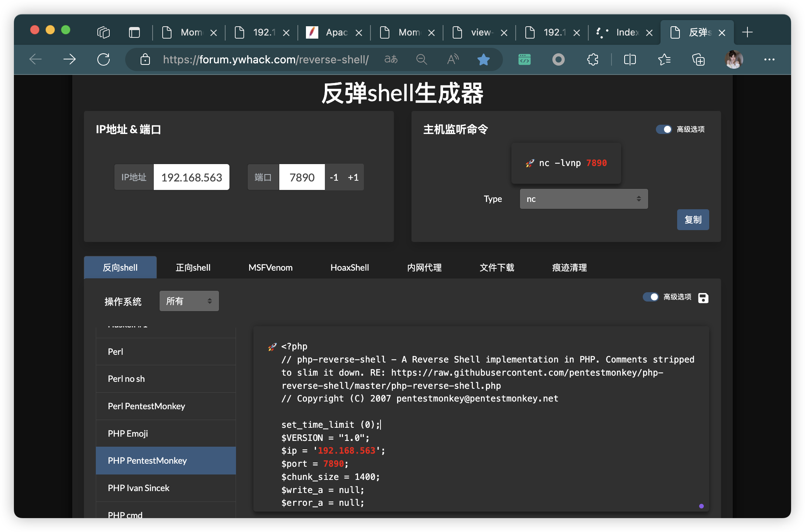Select Perl no sh entry
The height and width of the screenshot is (532, 805).
166,379
